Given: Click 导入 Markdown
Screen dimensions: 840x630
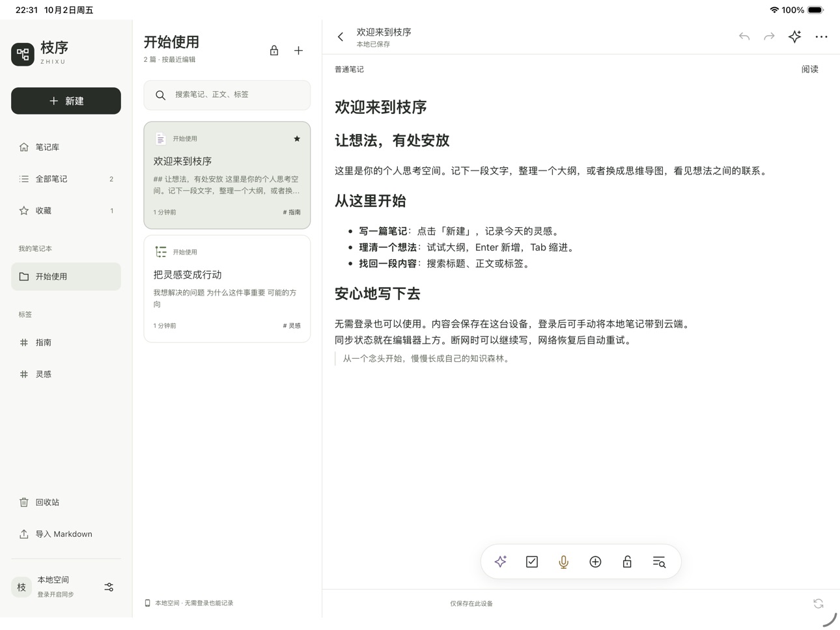Looking at the screenshot, I should [66, 534].
